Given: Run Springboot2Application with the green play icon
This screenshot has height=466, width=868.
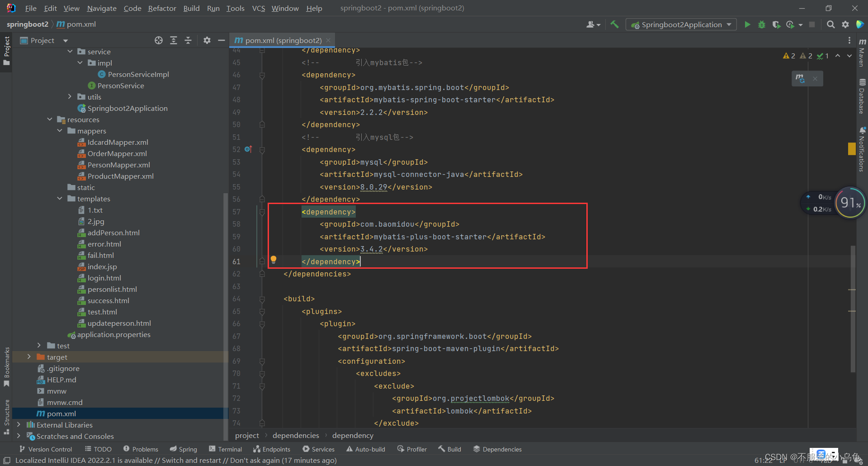Looking at the screenshot, I should [x=747, y=24].
